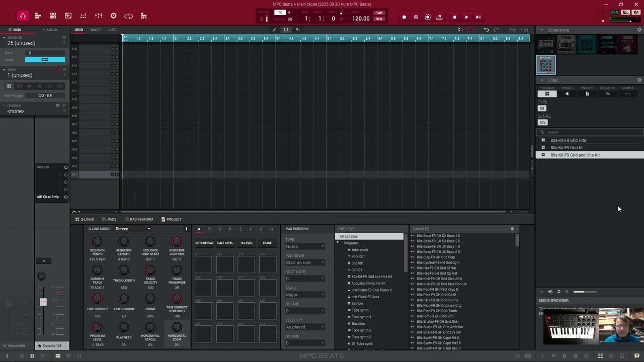Switch to the AUDIO tab

(49, 30)
